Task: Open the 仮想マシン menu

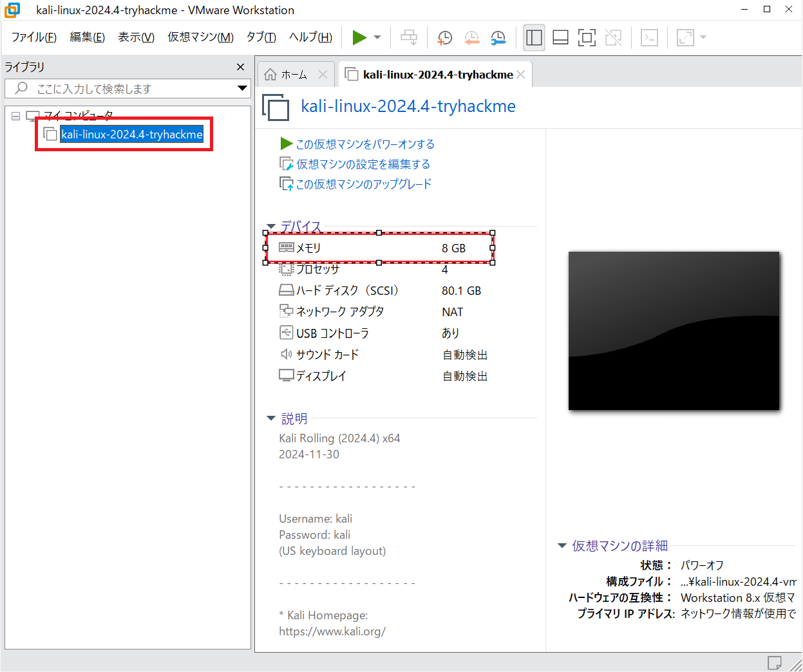Action: pos(200,37)
